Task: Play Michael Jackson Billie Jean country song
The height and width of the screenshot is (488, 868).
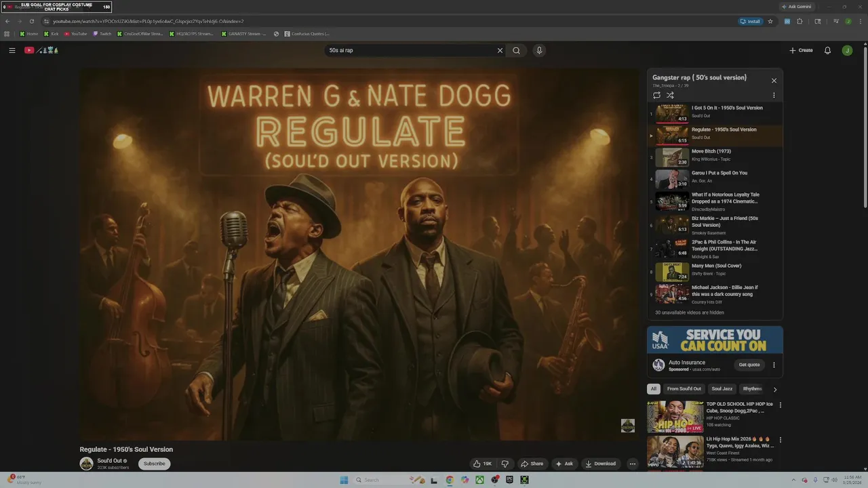Action: pos(715,293)
